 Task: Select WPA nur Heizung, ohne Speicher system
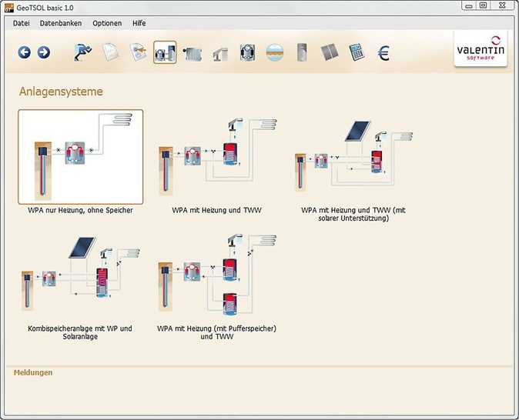[81, 156]
